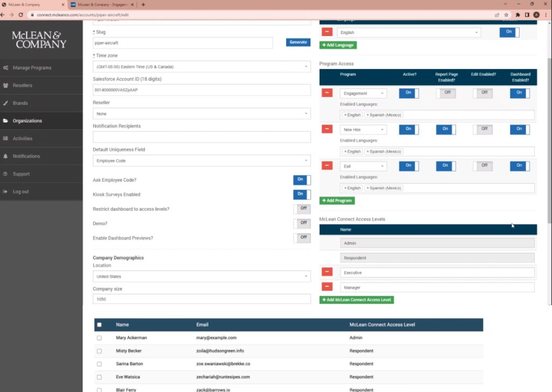Open the browser extensions puzzle icon
The image size is (552, 392).
(x=517, y=15)
